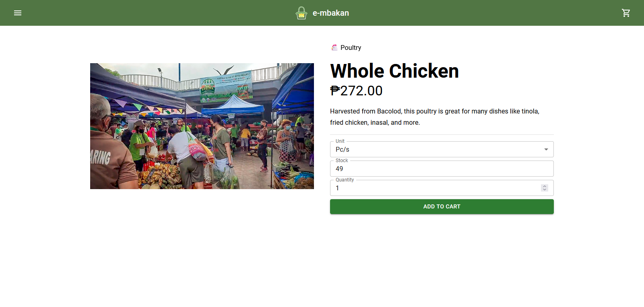644x307 pixels.
Task: Open the shopping cart
Action: pyautogui.click(x=625, y=12)
